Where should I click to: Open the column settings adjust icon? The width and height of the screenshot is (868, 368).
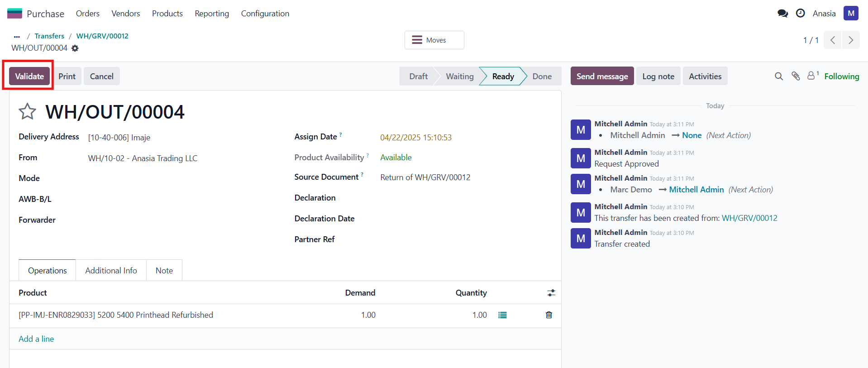(551, 293)
